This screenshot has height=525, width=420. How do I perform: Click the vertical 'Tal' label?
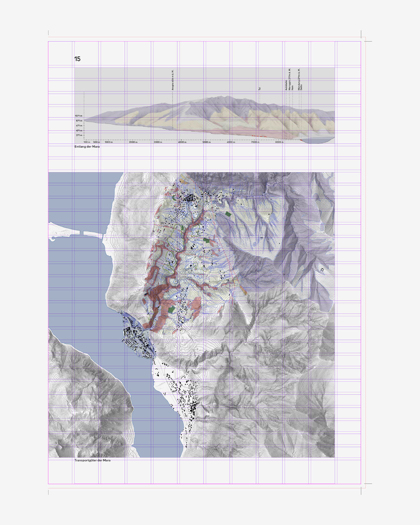pos(260,88)
